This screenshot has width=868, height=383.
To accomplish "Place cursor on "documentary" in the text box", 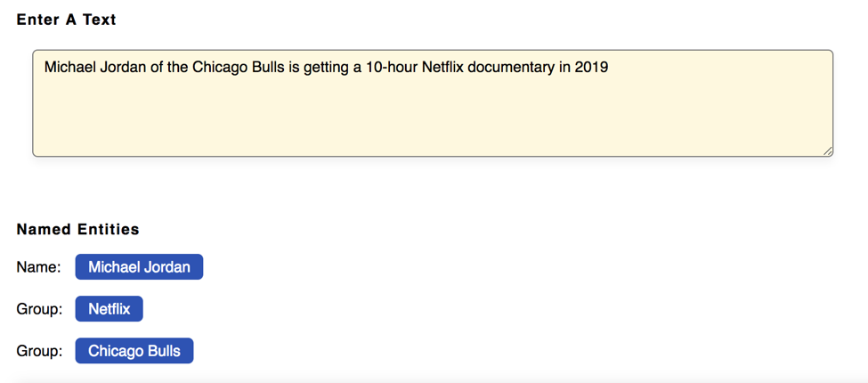I will 511,67.
